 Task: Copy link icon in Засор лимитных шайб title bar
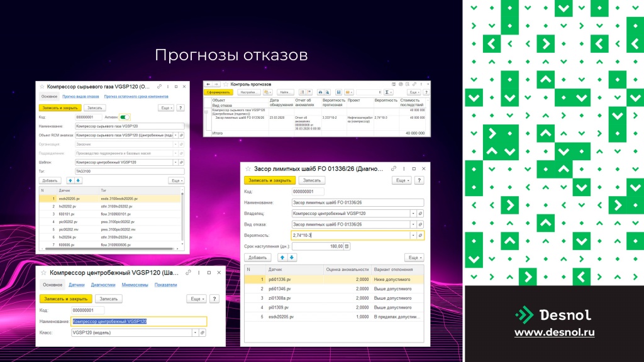tap(394, 168)
